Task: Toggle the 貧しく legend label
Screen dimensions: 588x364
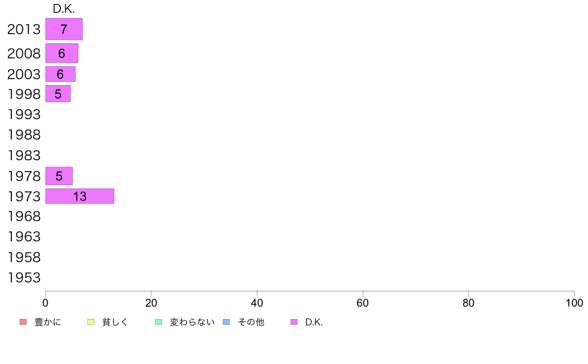Action: [x=115, y=322]
